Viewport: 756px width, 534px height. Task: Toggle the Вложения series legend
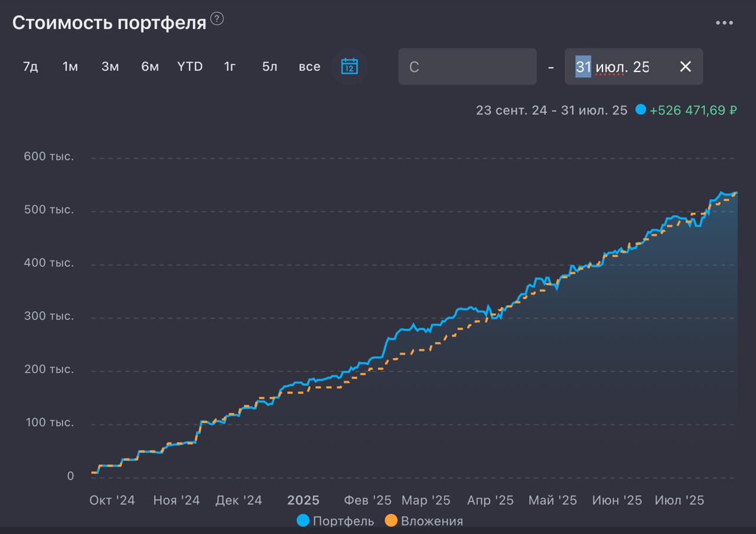[x=423, y=520]
